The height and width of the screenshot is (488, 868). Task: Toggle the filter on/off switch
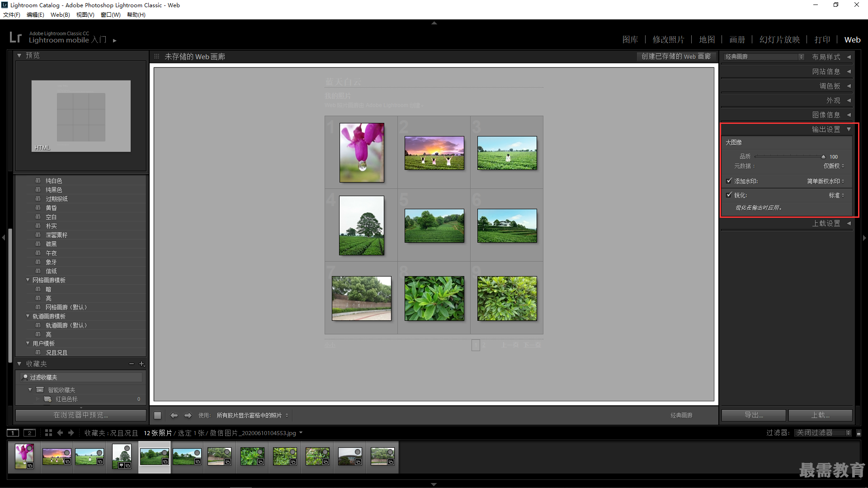(x=859, y=433)
